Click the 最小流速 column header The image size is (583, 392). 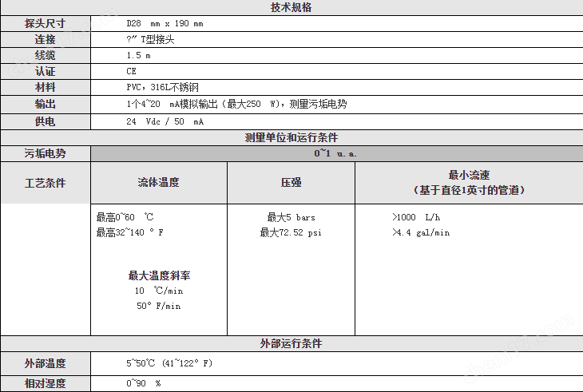[x=469, y=183]
